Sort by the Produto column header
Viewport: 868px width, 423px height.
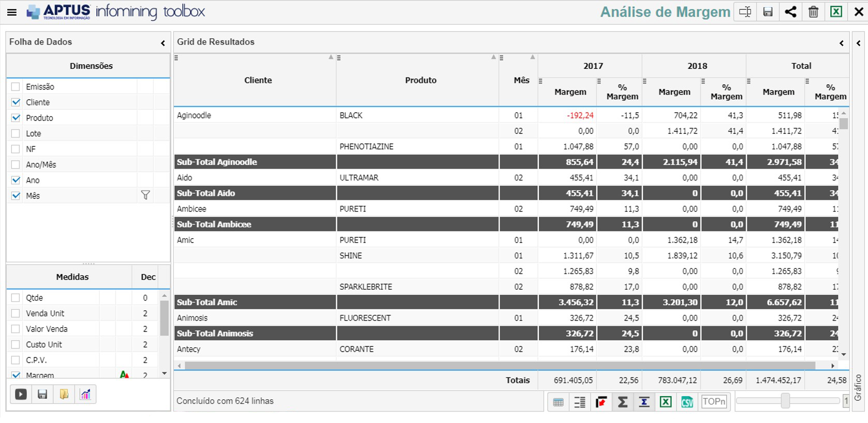420,80
